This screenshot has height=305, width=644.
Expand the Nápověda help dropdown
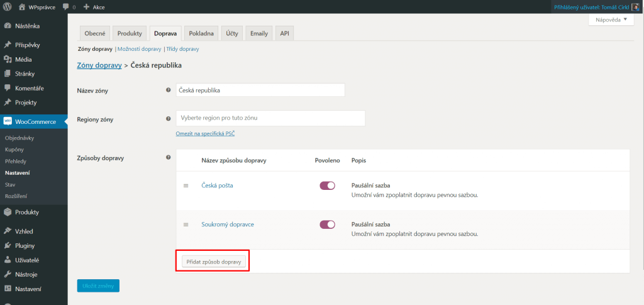(x=611, y=19)
